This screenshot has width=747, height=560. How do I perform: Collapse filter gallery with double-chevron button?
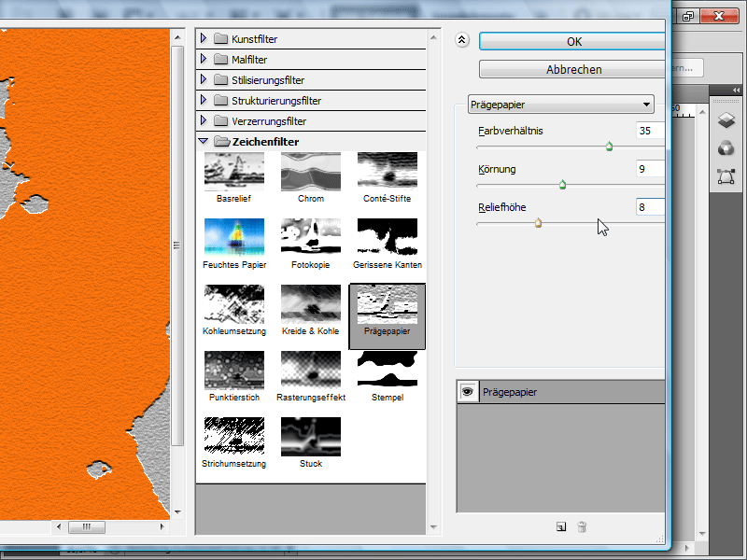pos(461,40)
